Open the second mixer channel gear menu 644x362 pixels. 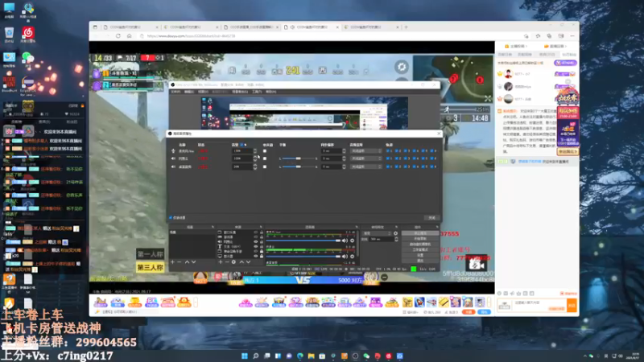pyautogui.click(x=352, y=256)
